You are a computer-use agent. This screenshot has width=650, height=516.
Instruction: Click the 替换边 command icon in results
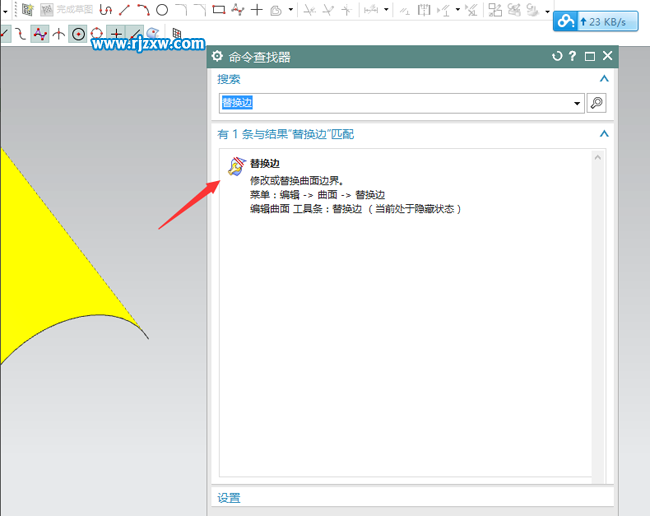pyautogui.click(x=237, y=167)
